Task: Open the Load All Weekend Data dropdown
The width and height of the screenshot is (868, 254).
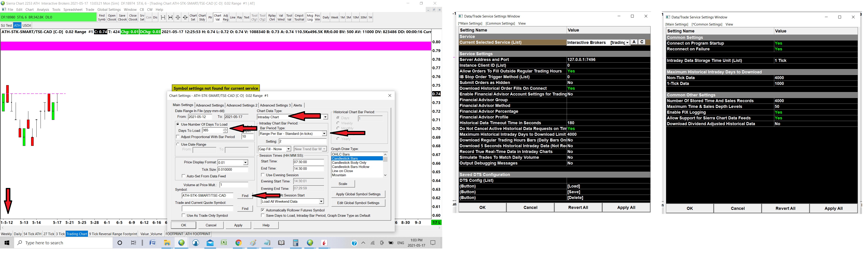Action: click(321, 202)
